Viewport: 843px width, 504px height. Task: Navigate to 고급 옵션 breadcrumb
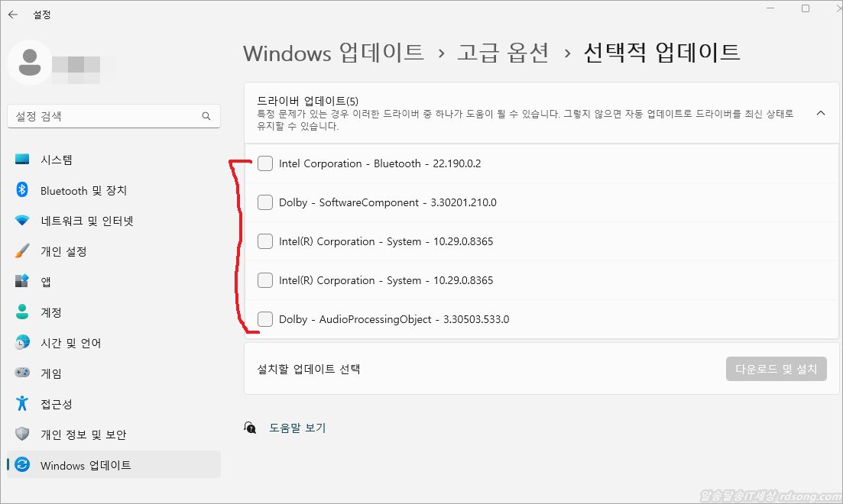coord(503,53)
